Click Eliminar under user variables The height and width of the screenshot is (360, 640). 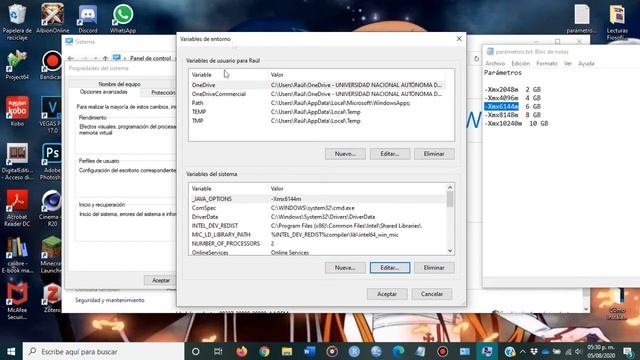pos(434,154)
